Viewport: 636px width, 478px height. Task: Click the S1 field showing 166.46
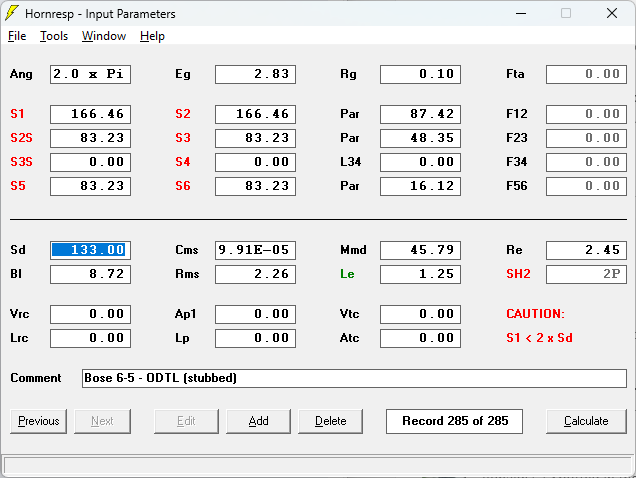click(90, 114)
